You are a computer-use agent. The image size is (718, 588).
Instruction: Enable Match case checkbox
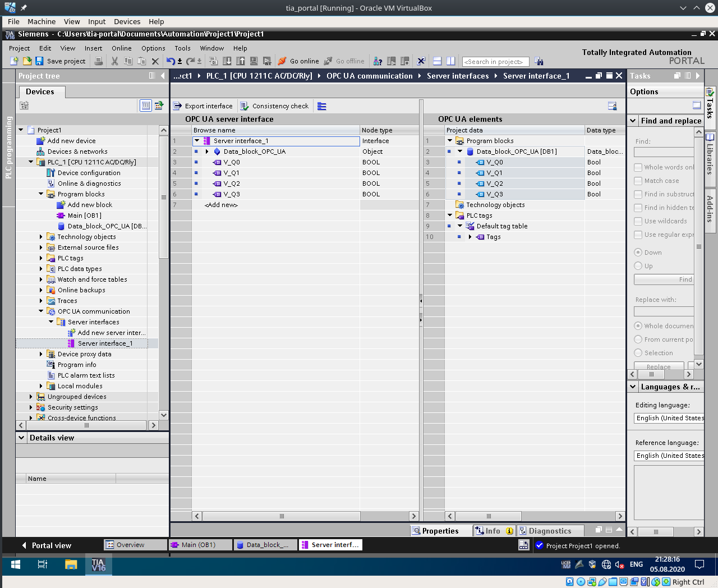[638, 181]
